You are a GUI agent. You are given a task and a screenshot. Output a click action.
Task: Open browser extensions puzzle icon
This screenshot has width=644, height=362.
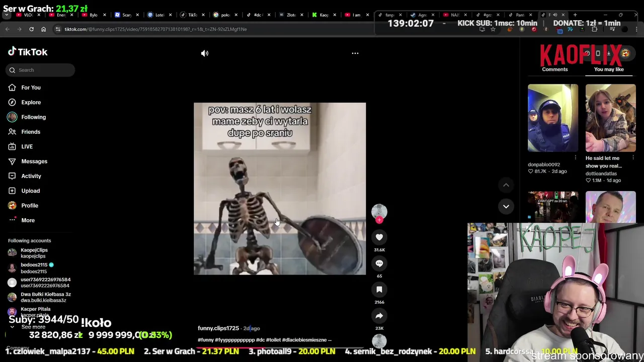[x=595, y=29]
